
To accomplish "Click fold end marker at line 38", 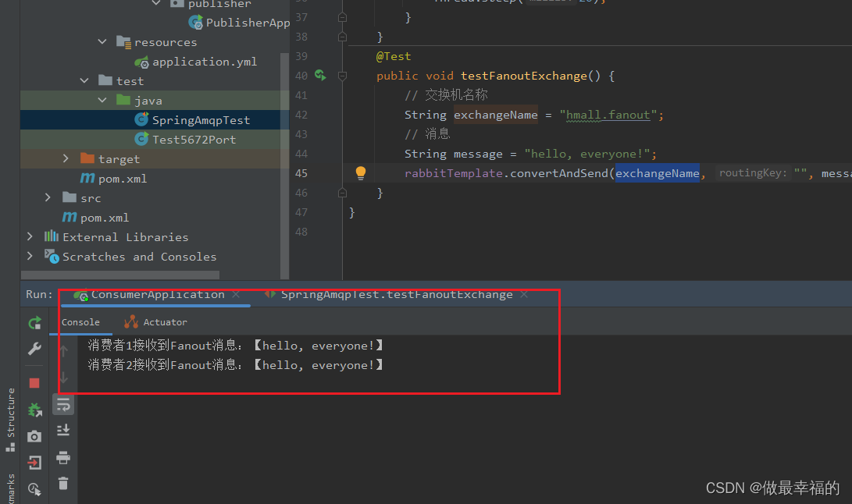I will (x=342, y=37).
